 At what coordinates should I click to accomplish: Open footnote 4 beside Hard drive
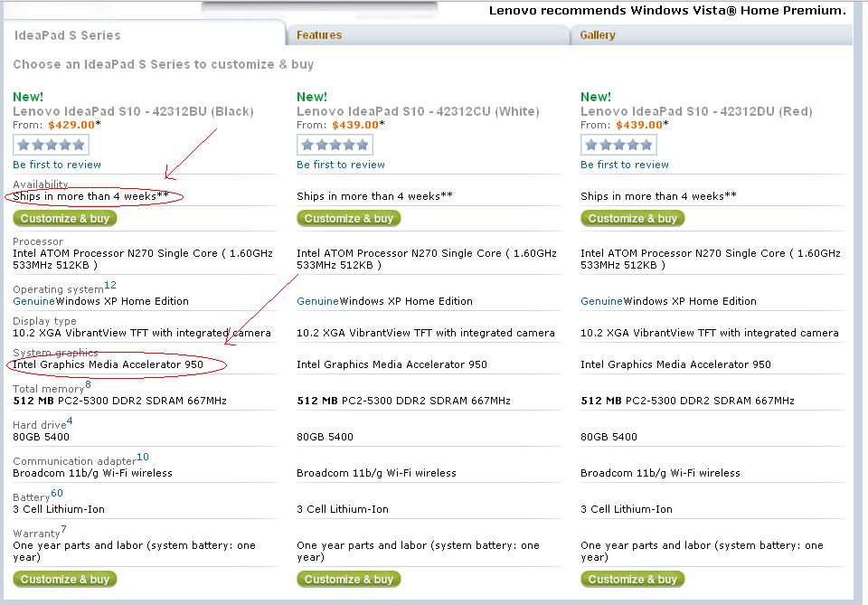pyautogui.click(x=70, y=421)
